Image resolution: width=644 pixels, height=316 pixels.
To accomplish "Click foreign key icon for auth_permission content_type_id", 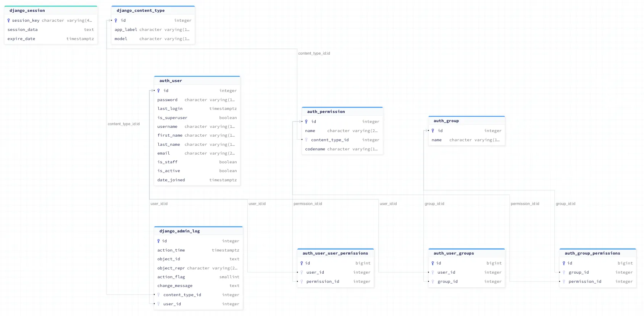I will click(307, 140).
